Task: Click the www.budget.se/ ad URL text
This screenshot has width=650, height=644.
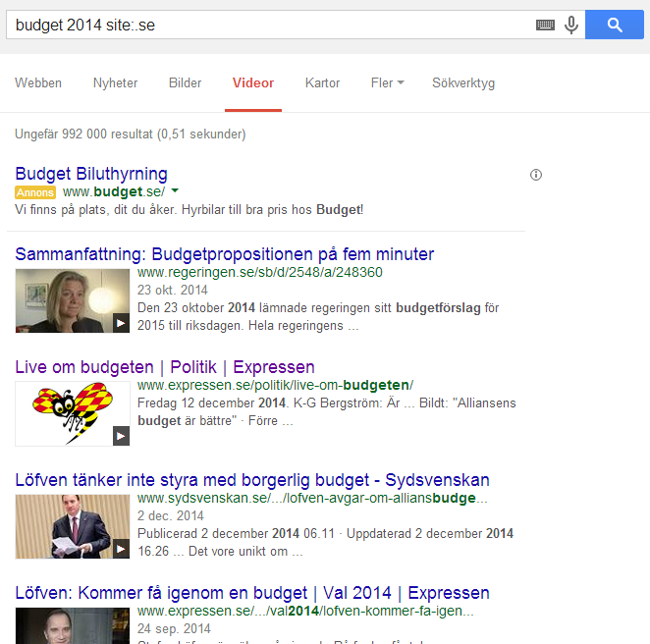Action: pyautogui.click(x=114, y=191)
